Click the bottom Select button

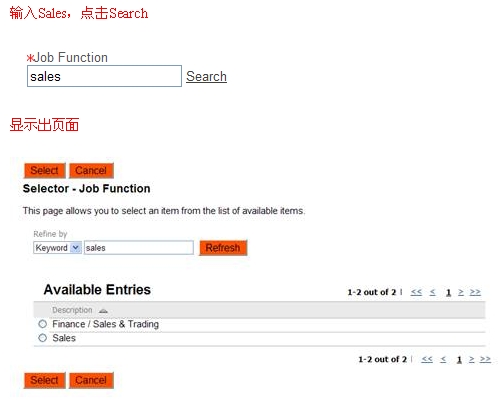[x=45, y=380]
